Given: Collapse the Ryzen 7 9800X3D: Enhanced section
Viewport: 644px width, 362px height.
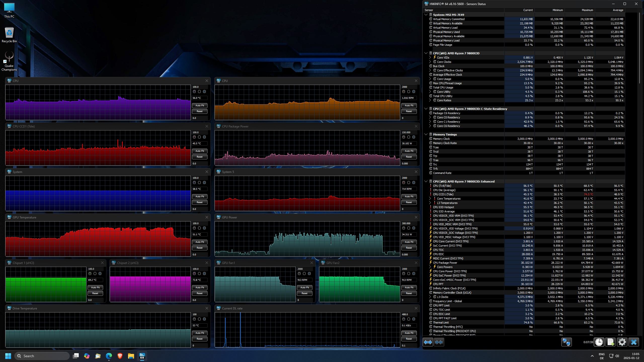Looking at the screenshot, I should click(426, 181).
